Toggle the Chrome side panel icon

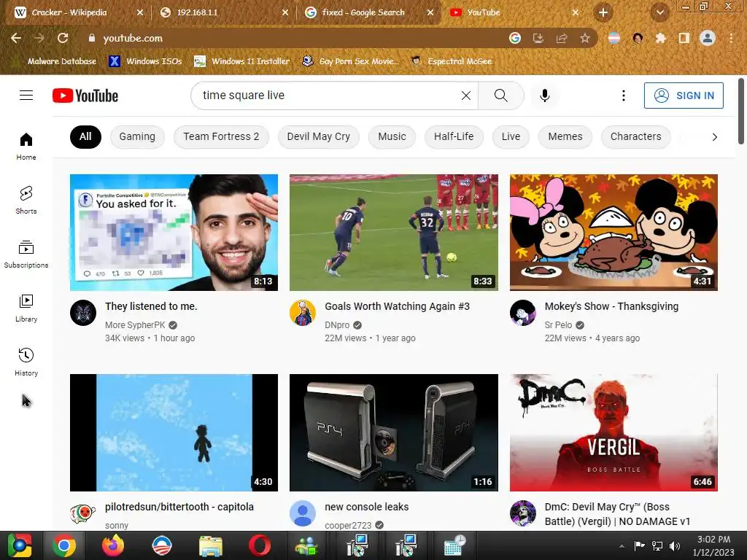684,38
